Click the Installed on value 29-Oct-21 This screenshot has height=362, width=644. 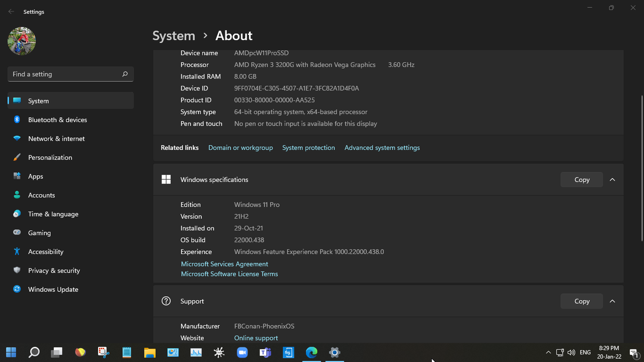pyautogui.click(x=249, y=228)
